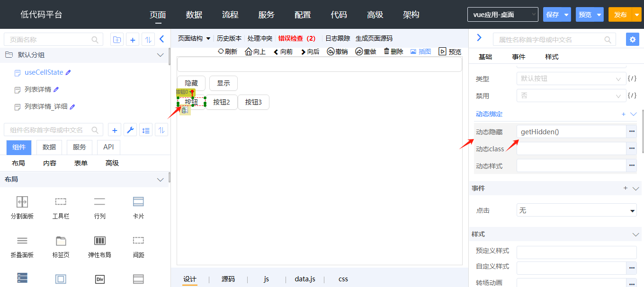The width and height of the screenshot is (644, 287).
Task: Click the 预览 preview item in canvas toolbar
Action: 450,52
